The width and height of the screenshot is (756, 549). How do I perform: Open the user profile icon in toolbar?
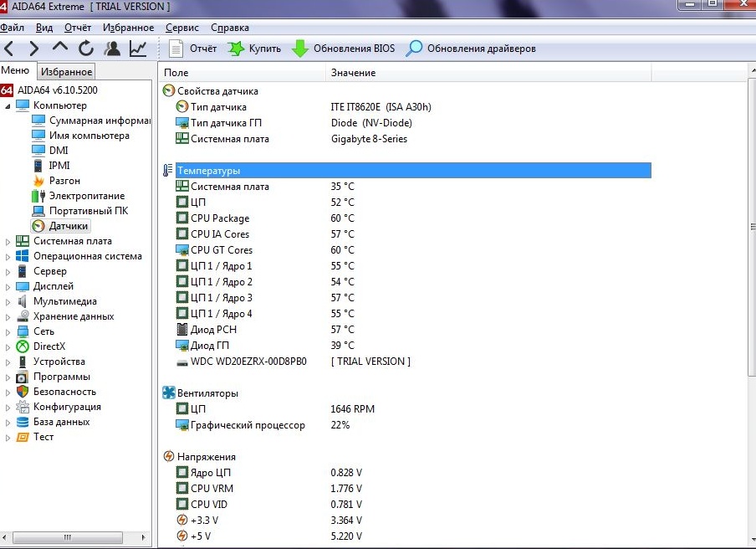point(112,49)
